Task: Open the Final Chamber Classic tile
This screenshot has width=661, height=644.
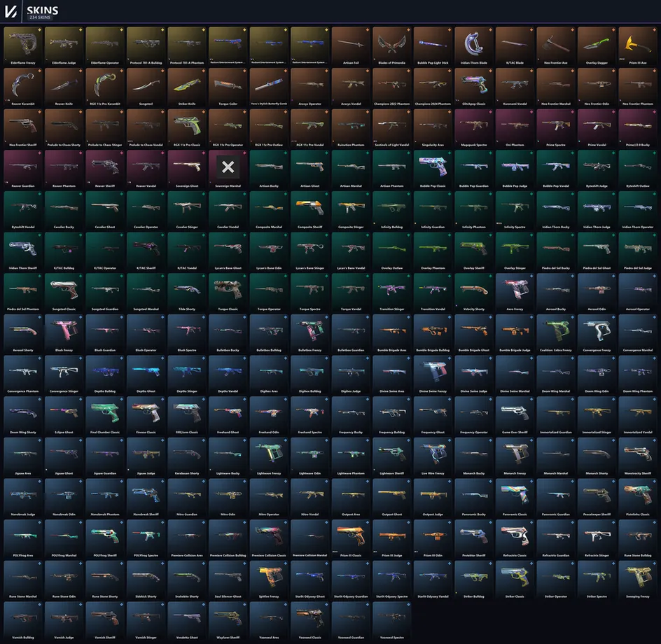Action: (x=105, y=416)
